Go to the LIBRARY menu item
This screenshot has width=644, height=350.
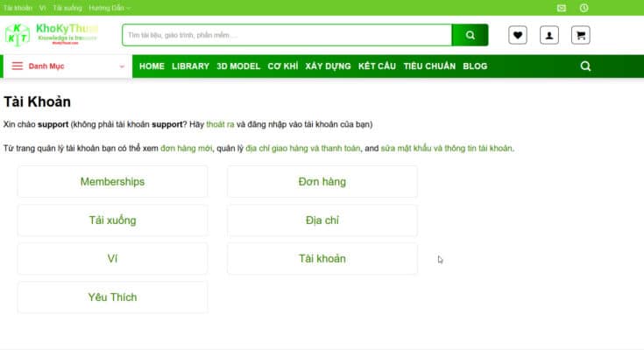[x=190, y=66]
